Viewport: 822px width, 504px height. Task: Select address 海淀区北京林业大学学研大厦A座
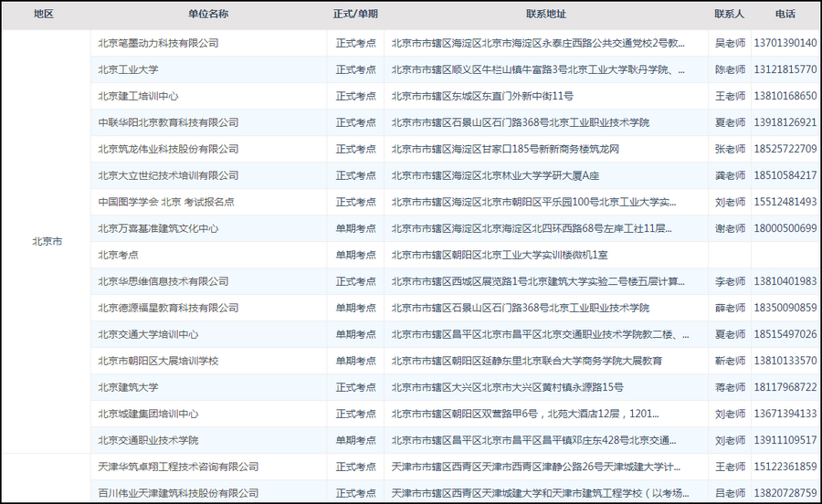click(495, 175)
